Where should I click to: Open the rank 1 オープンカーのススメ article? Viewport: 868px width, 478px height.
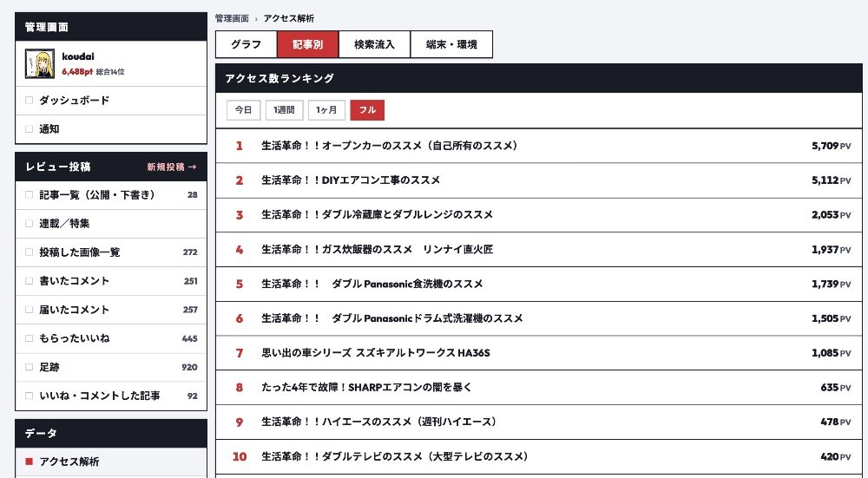click(x=391, y=146)
